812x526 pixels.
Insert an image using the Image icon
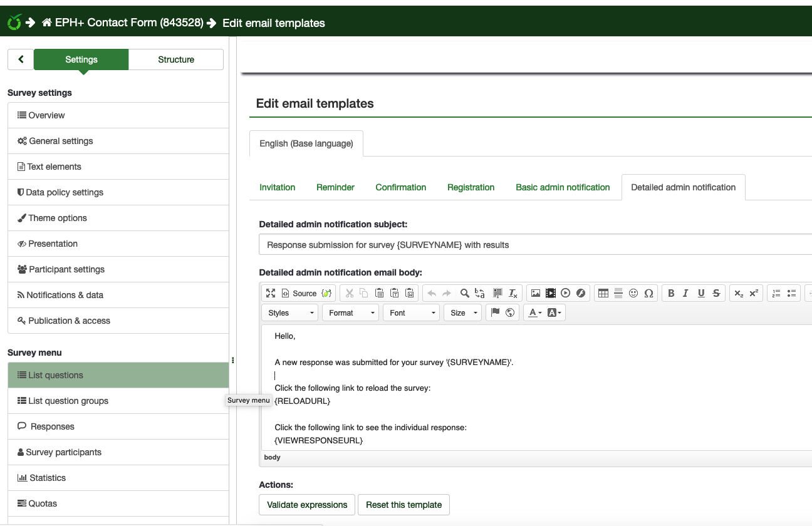[x=535, y=293]
